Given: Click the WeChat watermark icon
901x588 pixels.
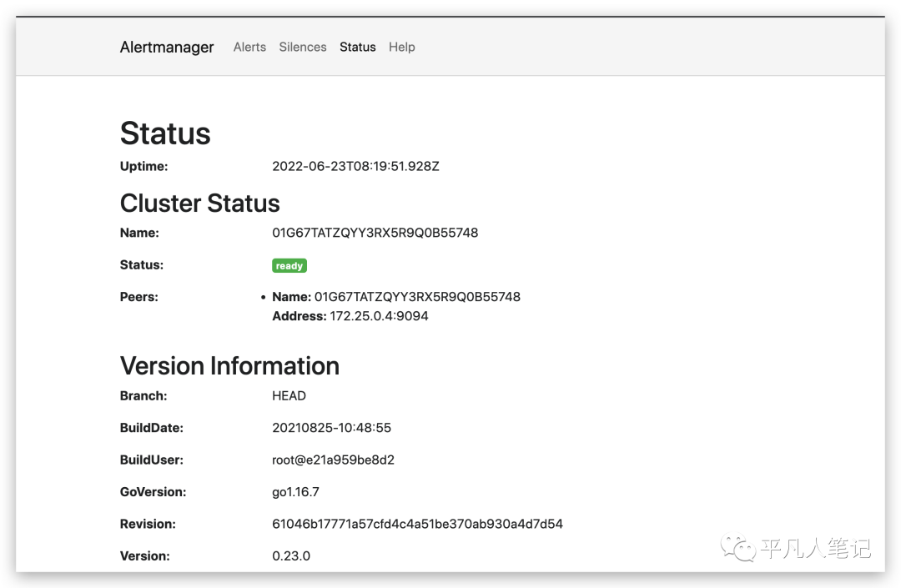Looking at the screenshot, I should point(739,548).
